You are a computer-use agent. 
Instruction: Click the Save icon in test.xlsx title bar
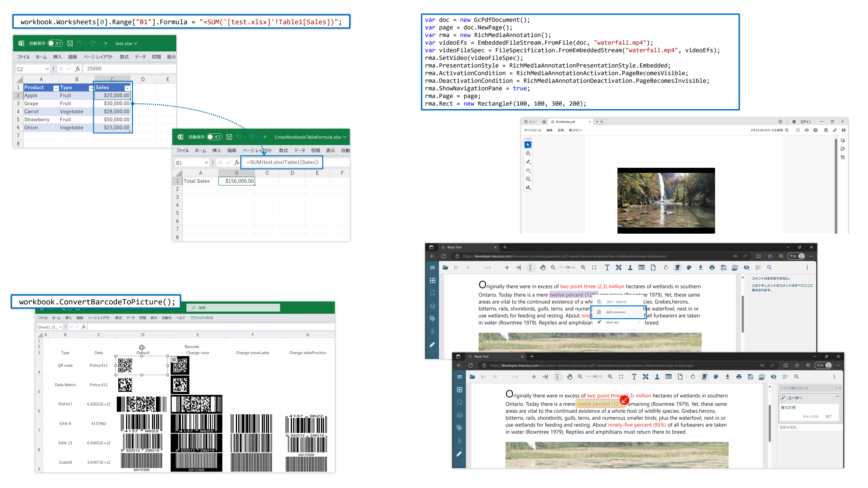[x=70, y=43]
